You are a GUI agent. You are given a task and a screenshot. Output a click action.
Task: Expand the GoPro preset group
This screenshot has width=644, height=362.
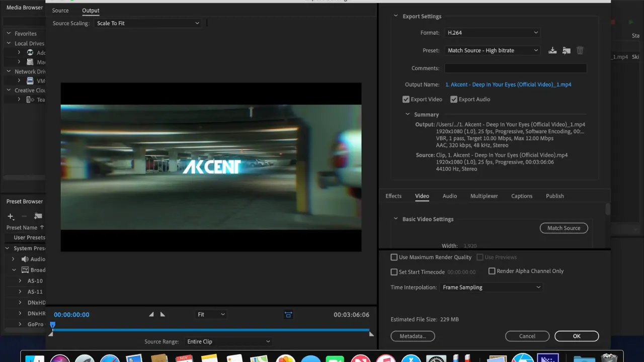click(x=20, y=324)
